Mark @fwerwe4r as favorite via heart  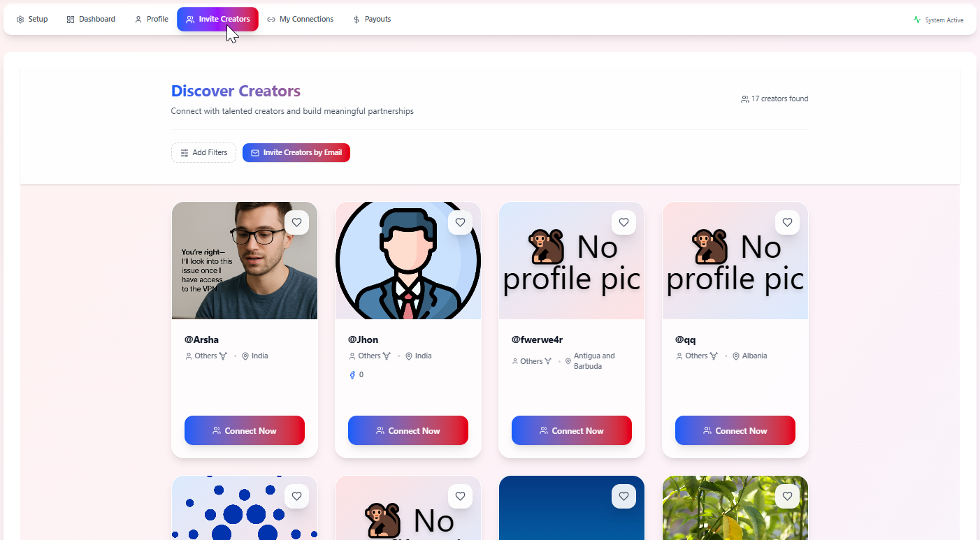click(624, 223)
